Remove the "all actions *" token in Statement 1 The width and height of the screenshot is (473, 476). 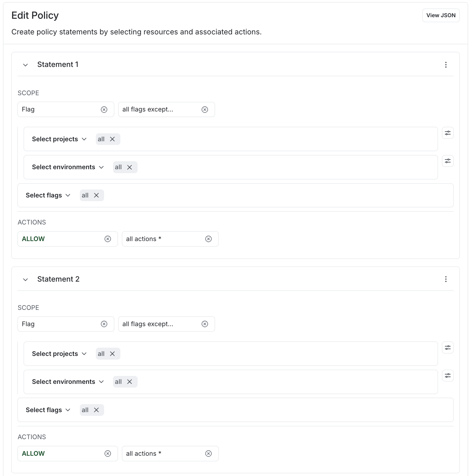[209, 239]
